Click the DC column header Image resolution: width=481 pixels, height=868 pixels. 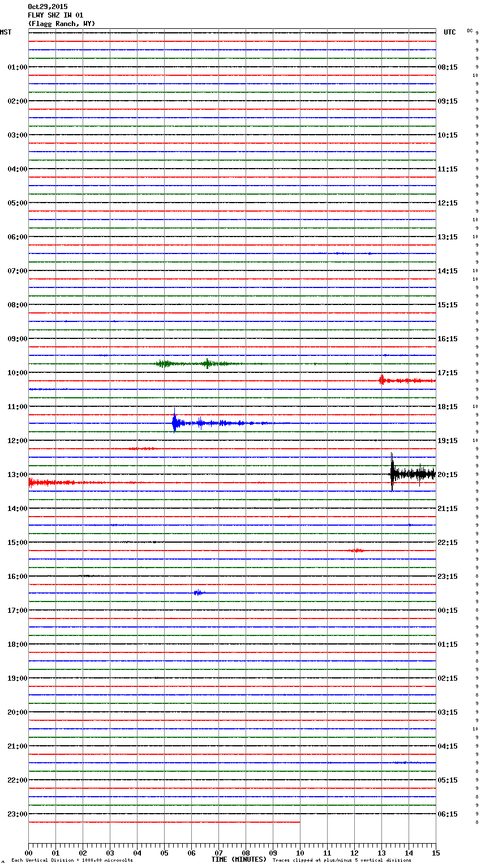(x=470, y=31)
